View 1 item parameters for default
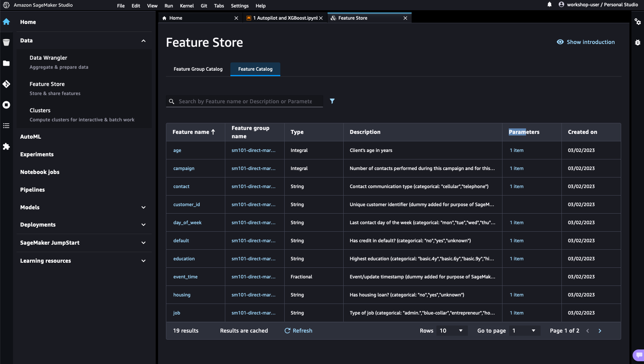Viewport: 644px width, 364px height. [x=517, y=241]
